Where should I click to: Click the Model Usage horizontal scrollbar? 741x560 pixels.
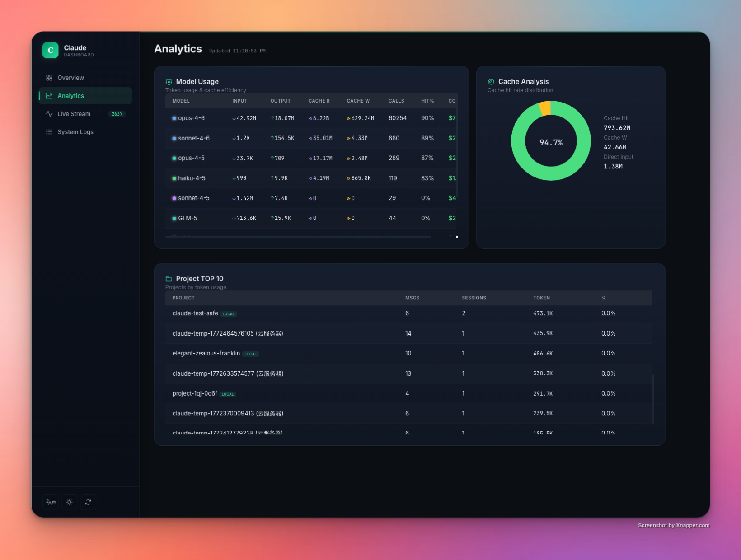(298, 236)
